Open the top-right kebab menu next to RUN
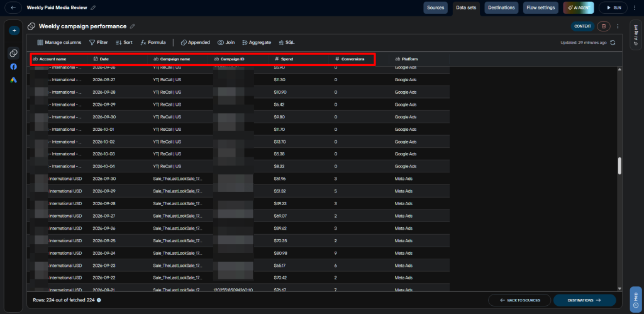This screenshot has width=644, height=314. coord(635,8)
